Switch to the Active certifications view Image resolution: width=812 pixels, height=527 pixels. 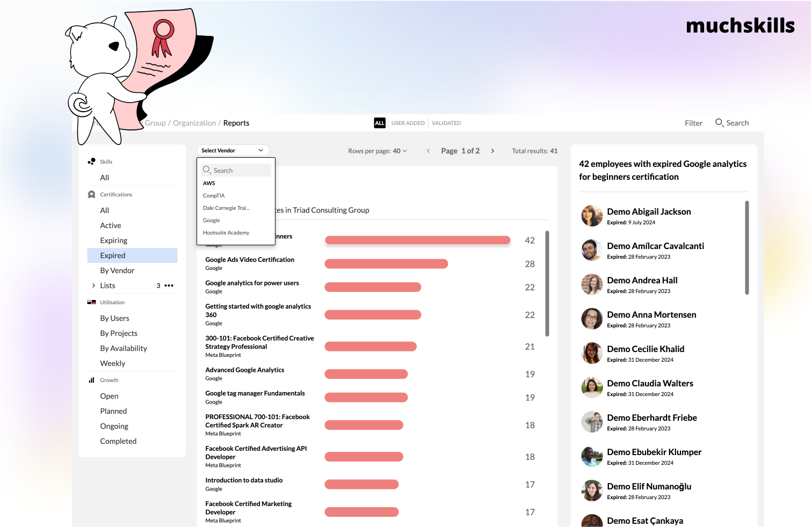(111, 225)
